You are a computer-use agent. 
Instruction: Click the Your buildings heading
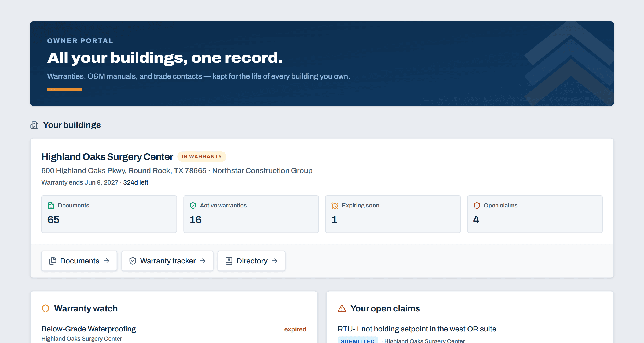click(72, 125)
